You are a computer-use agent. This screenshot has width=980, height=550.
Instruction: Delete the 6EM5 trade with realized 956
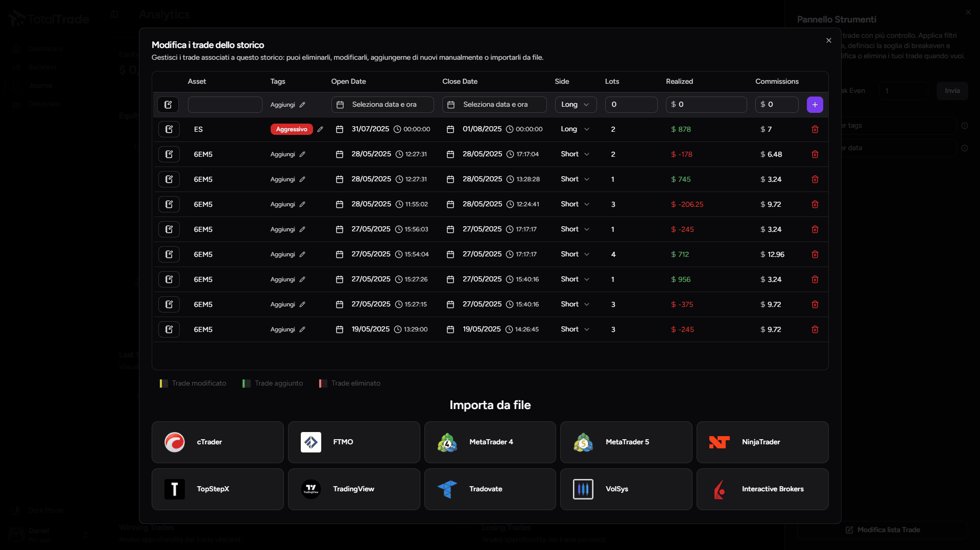coord(815,279)
